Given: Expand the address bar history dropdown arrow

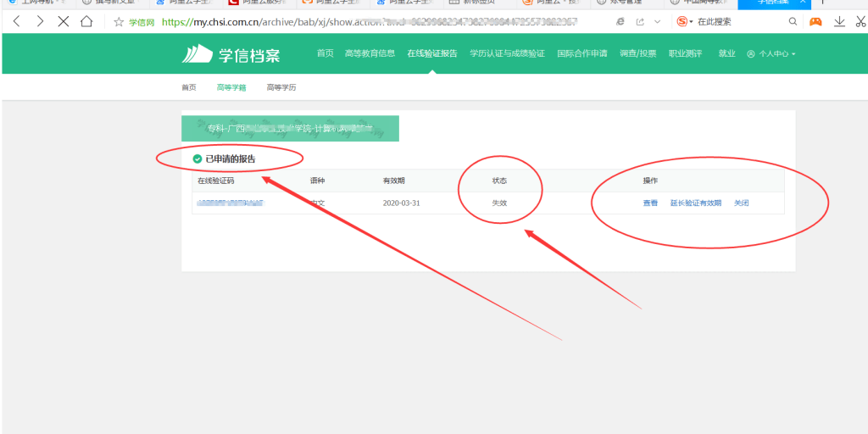Looking at the screenshot, I should tap(658, 22).
